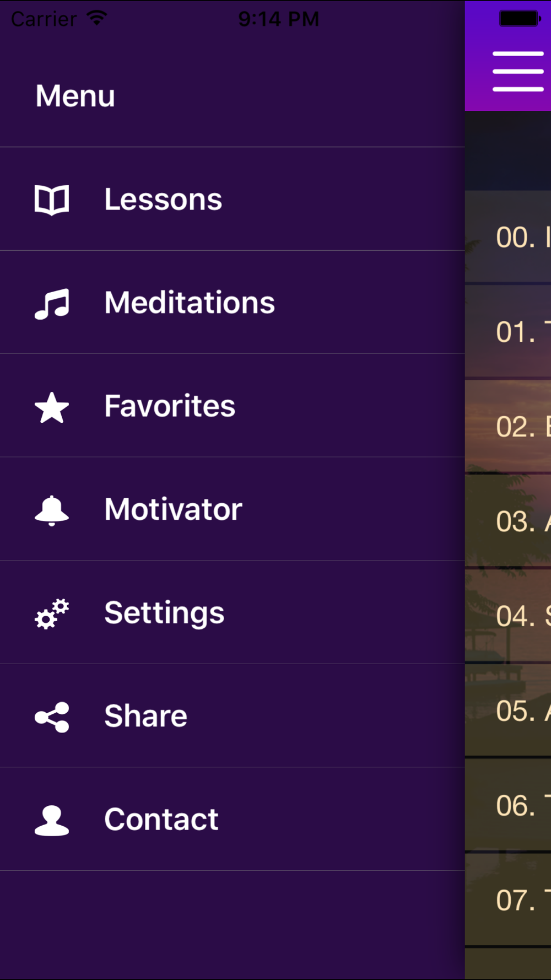The width and height of the screenshot is (551, 980).
Task: Select lesson 00 in the list
Action: pos(515,238)
